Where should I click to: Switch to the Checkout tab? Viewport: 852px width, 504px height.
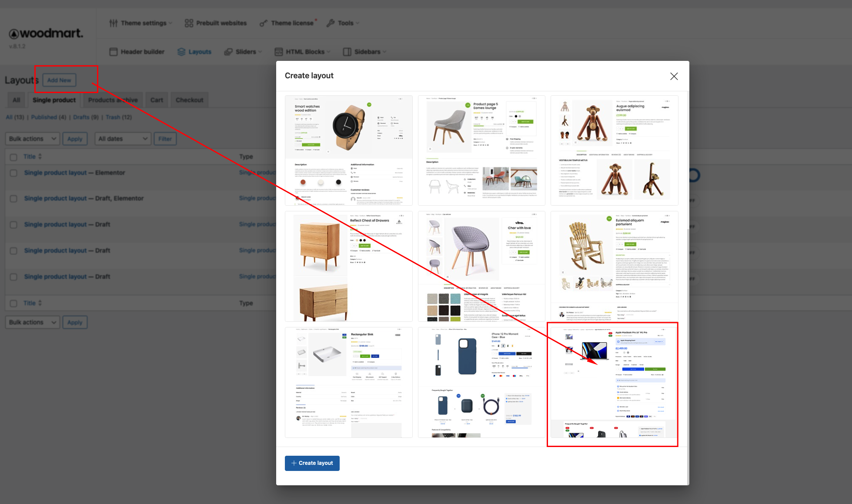point(189,100)
